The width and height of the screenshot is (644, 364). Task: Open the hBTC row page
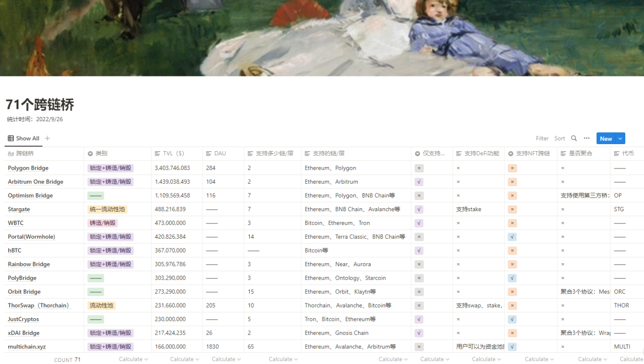(x=14, y=250)
